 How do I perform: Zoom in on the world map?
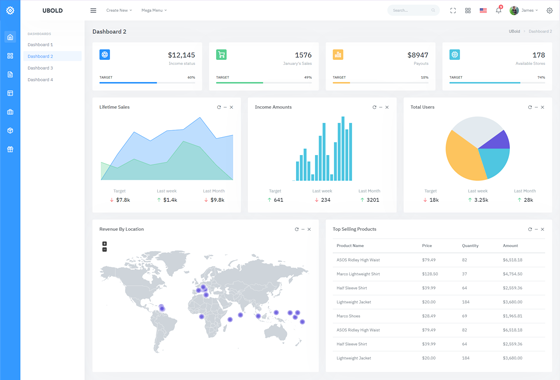pos(105,244)
